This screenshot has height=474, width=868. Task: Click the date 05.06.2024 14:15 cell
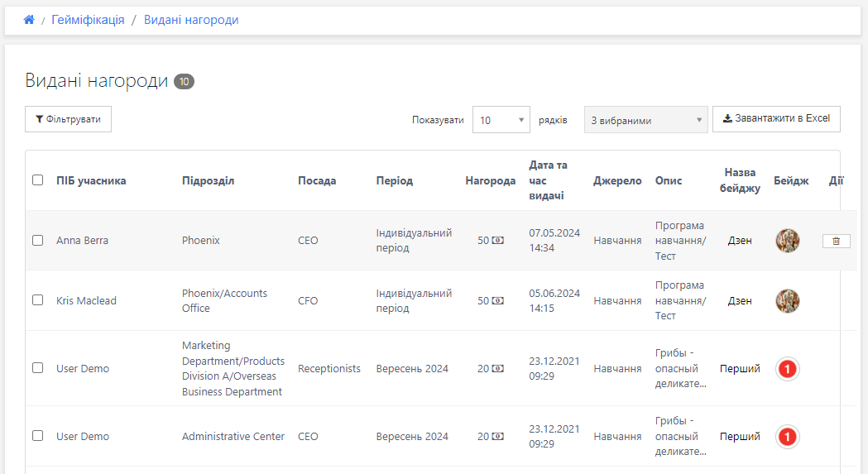(554, 300)
